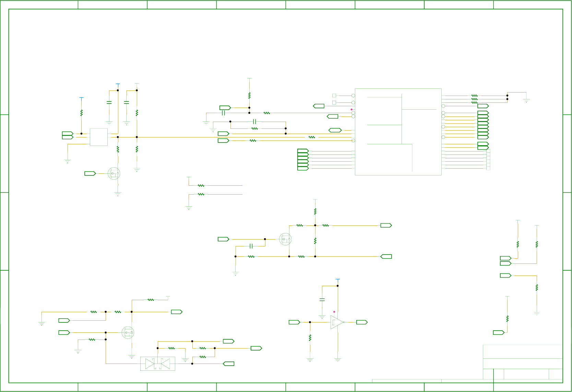Select the MOSFET in the middle circuit
The width and height of the screenshot is (572, 392).
(x=285, y=239)
